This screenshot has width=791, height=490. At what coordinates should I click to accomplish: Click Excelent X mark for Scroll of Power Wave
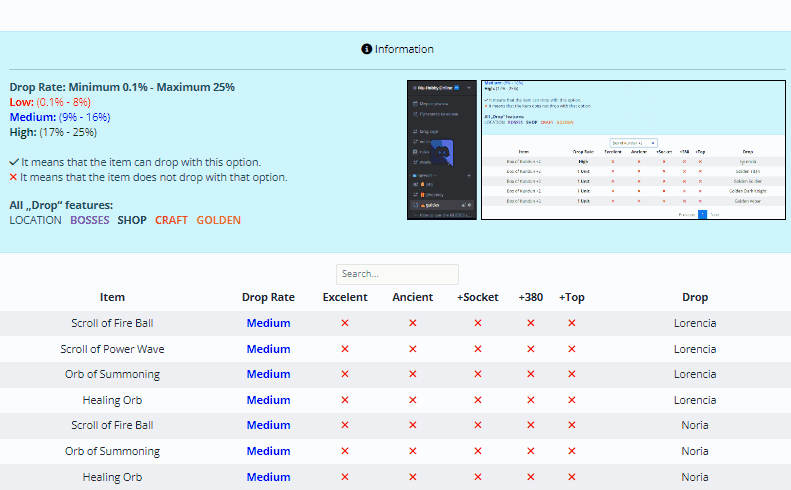(x=345, y=349)
